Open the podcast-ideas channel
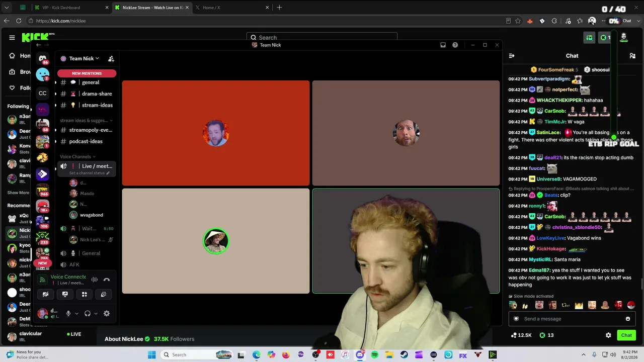This screenshot has height=362, width=644. (87, 141)
